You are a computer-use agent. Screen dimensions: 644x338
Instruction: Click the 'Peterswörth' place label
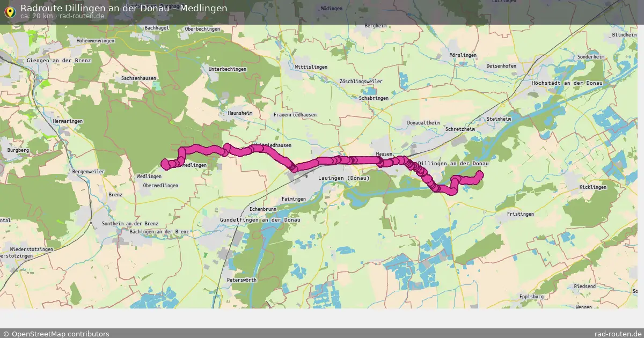coord(241,280)
